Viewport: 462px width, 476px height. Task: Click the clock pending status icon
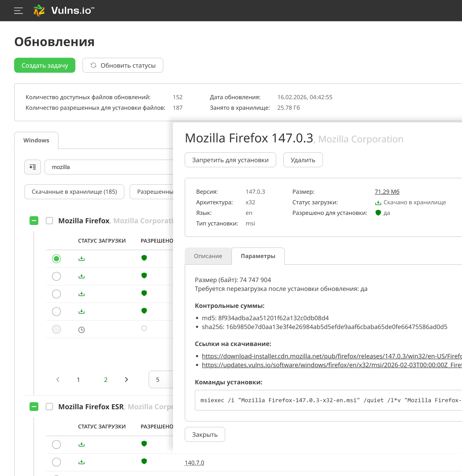click(x=81, y=329)
